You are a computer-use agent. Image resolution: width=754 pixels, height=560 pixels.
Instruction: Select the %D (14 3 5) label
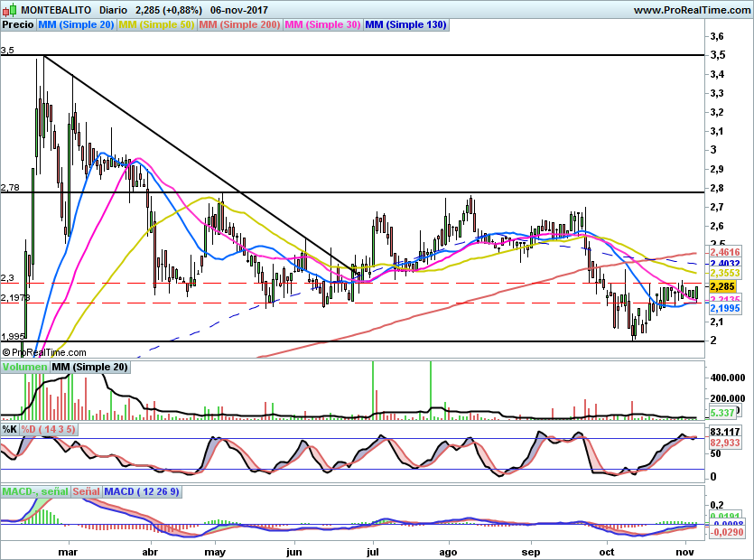(x=49, y=428)
